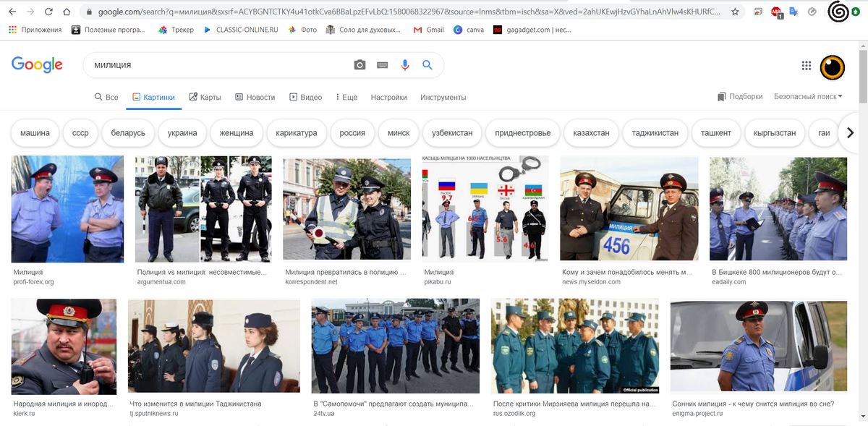Image resolution: width=868 pixels, height=426 pixels.
Task: Open Google apps grid menu
Action: [806, 65]
